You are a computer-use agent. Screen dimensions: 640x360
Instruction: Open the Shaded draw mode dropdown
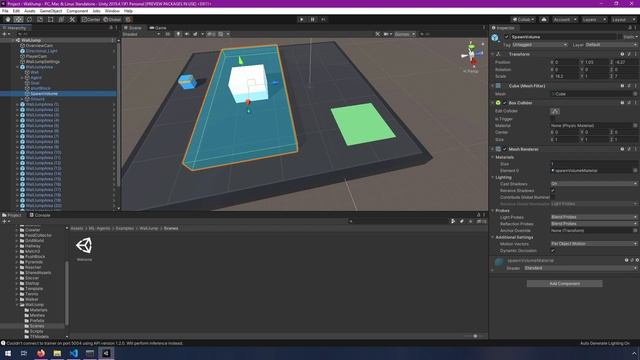pos(141,34)
